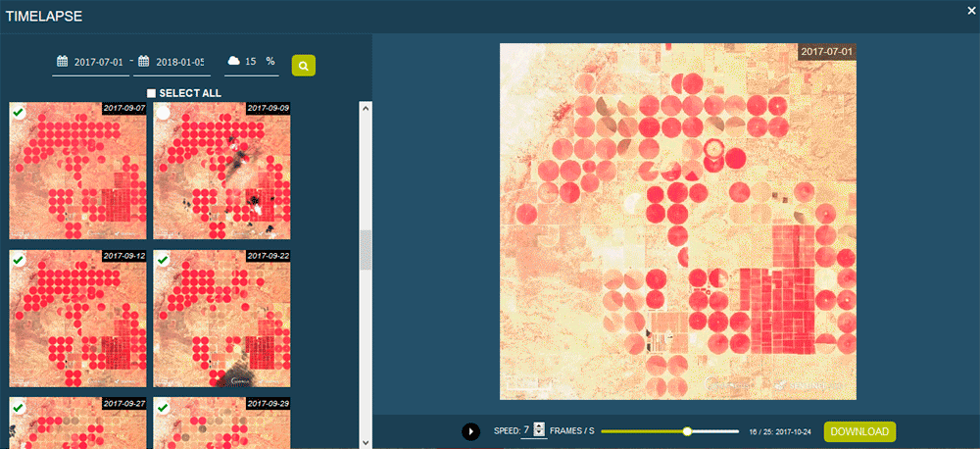Click the green search button

304,65
